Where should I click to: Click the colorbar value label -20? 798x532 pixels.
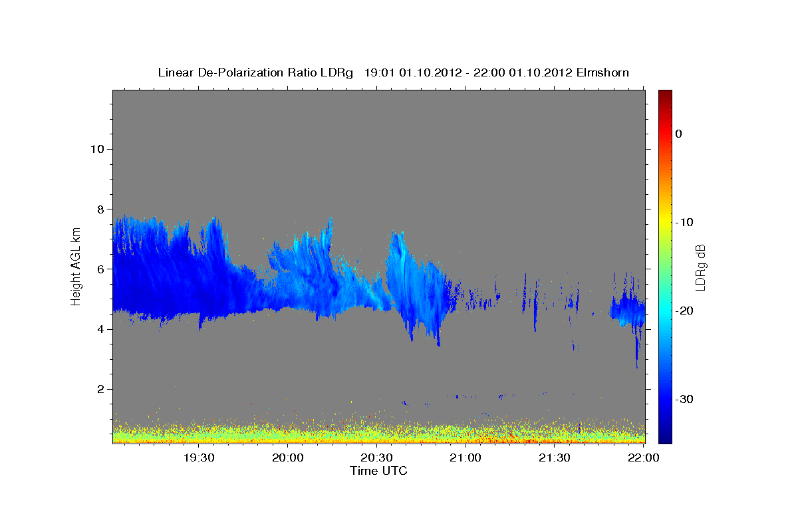685,311
